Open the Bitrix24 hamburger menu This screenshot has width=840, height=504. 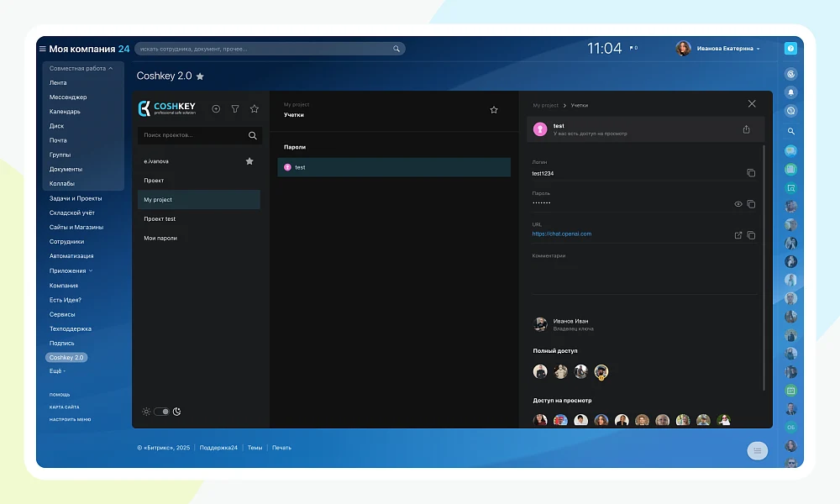click(x=42, y=49)
